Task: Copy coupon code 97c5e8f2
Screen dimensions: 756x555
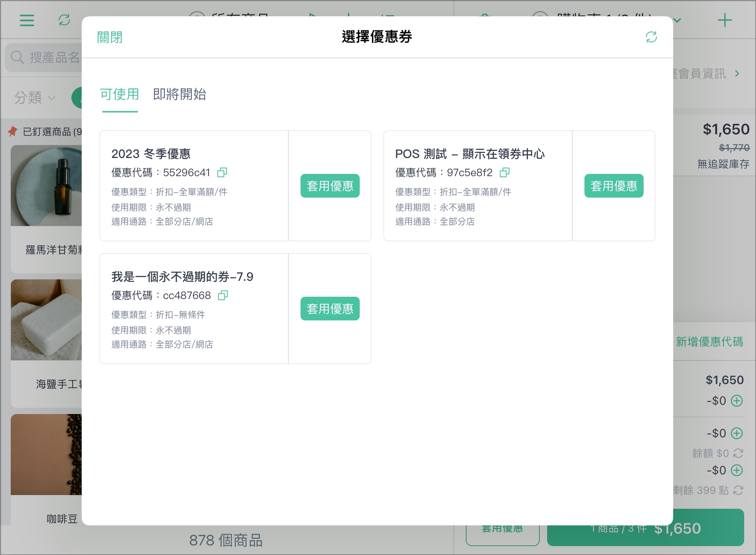Action: [505, 172]
